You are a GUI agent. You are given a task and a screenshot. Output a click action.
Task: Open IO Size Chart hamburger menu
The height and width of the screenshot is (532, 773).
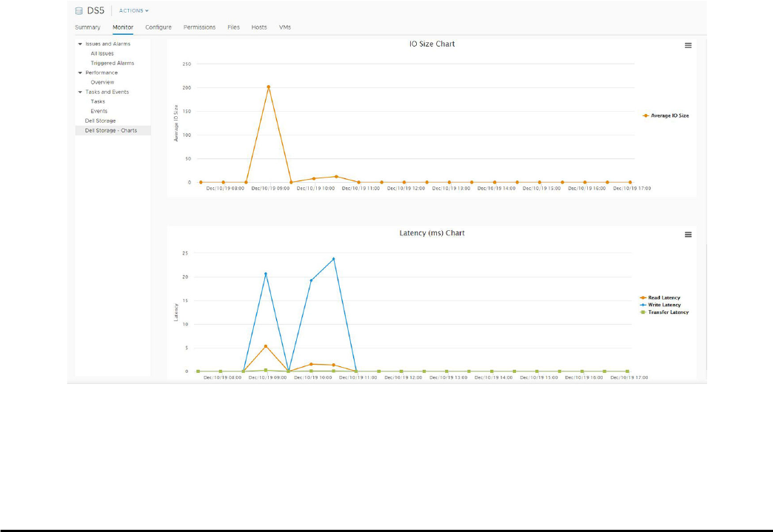688,45
